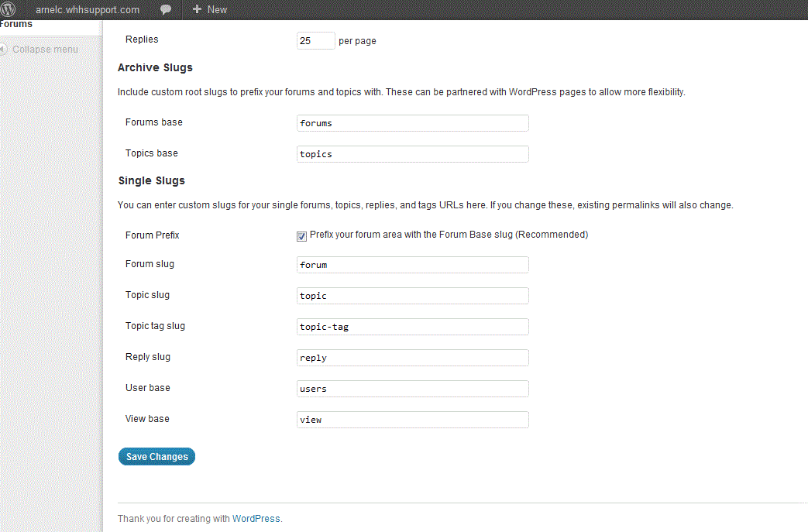Edit the Topic tag slug field

click(412, 327)
